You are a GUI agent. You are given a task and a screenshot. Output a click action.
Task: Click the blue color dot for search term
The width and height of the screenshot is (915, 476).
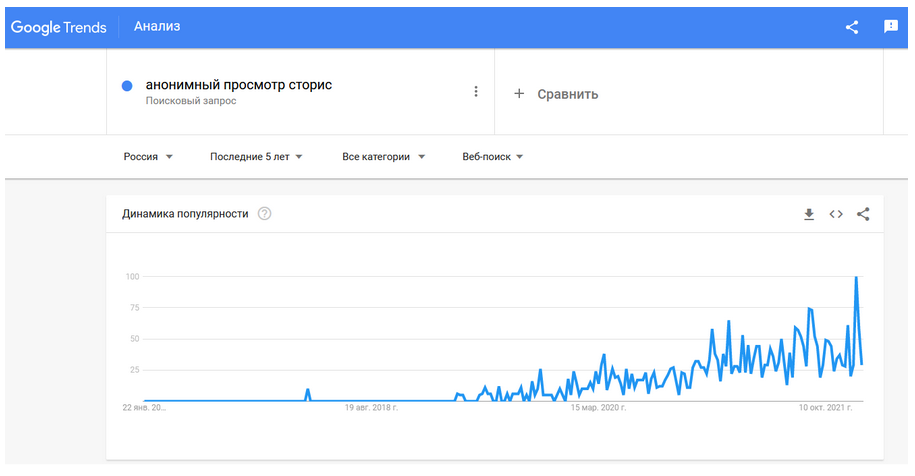point(127,86)
